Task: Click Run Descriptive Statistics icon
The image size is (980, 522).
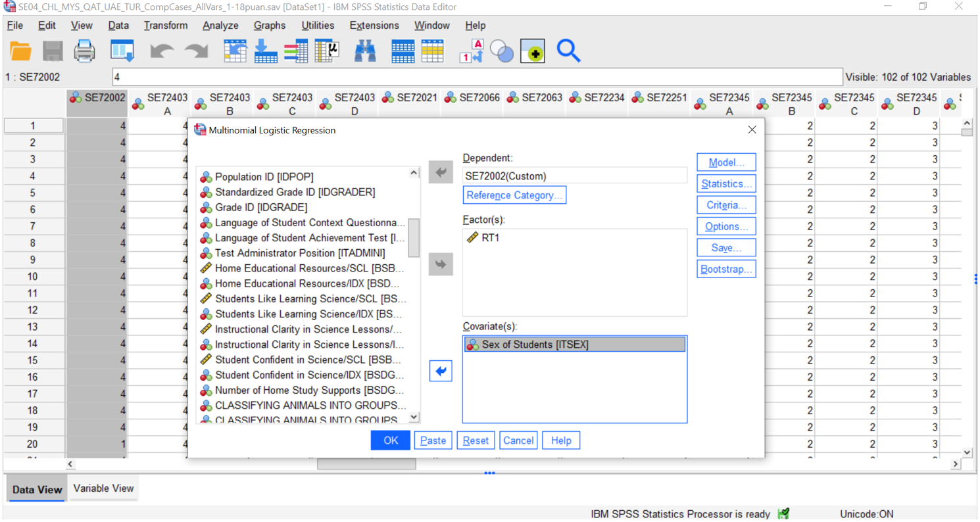Action: (327, 51)
